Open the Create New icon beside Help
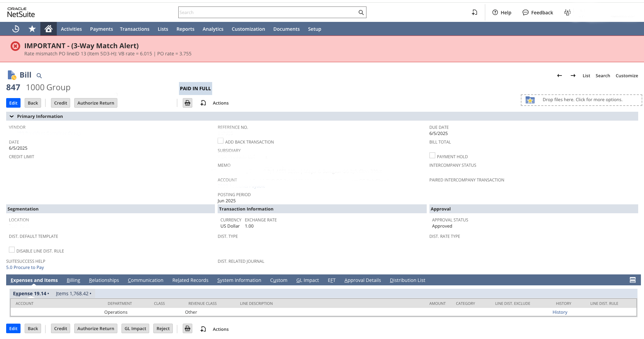This screenshot has width=644, height=339. [x=475, y=13]
